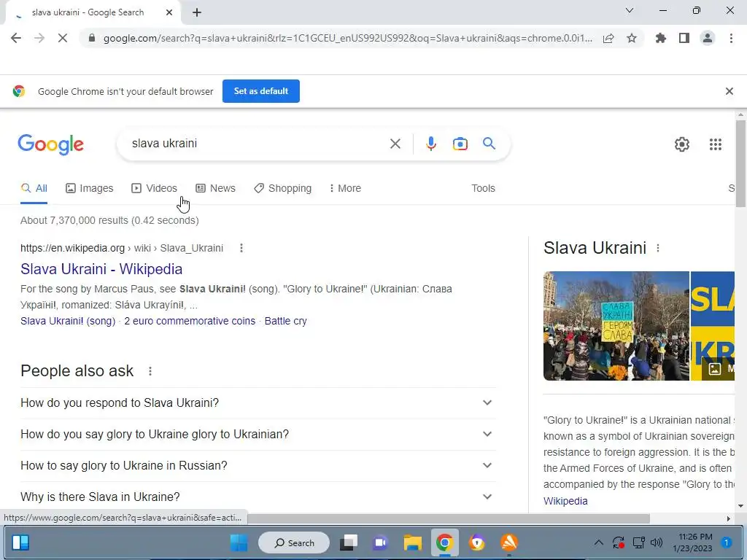Clear the search box text
This screenshot has height=560, width=747.
click(x=395, y=144)
